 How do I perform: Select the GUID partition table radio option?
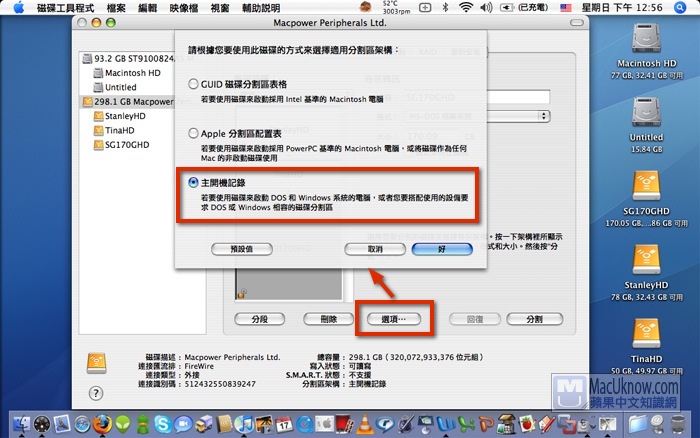(x=193, y=84)
